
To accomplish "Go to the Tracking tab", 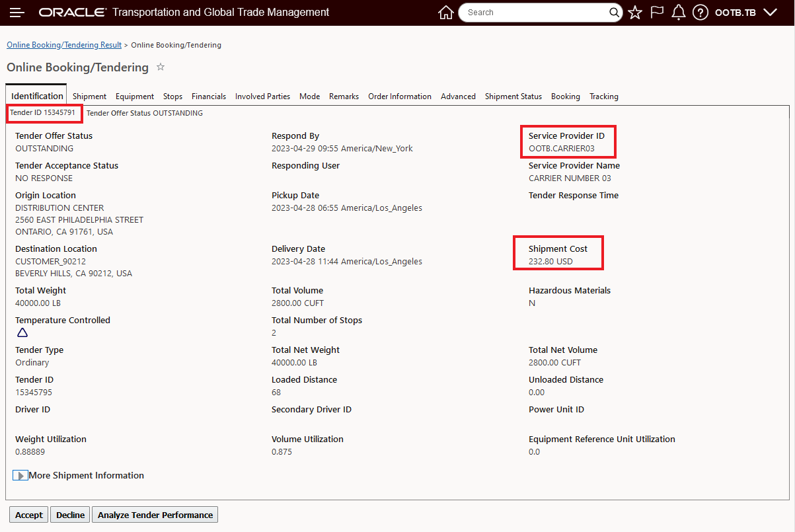I will pyautogui.click(x=604, y=96).
